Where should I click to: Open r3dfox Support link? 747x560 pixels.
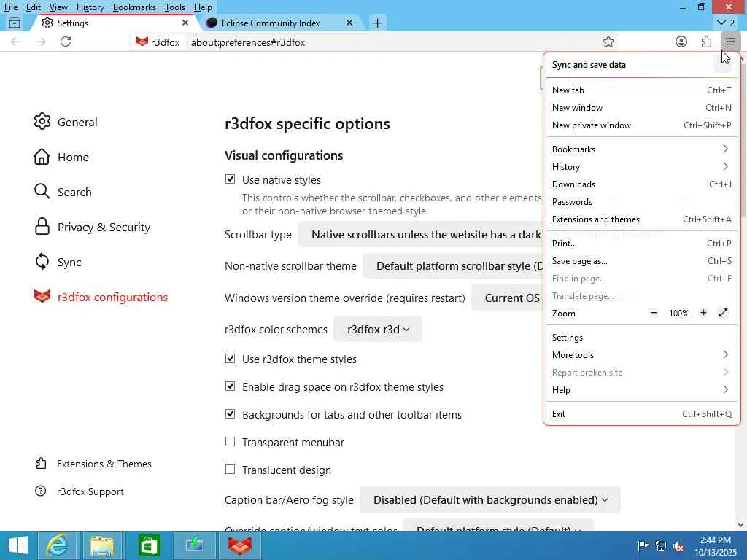[x=80, y=491]
